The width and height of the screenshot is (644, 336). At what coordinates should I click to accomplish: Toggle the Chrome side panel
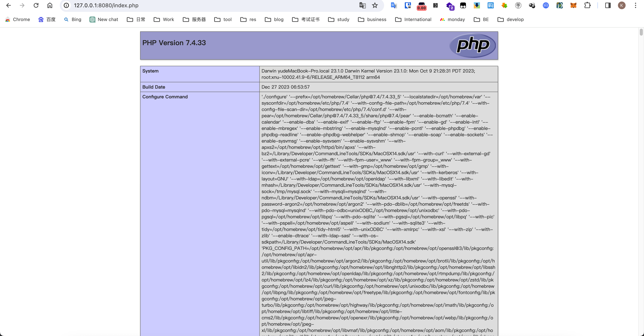click(x=608, y=5)
